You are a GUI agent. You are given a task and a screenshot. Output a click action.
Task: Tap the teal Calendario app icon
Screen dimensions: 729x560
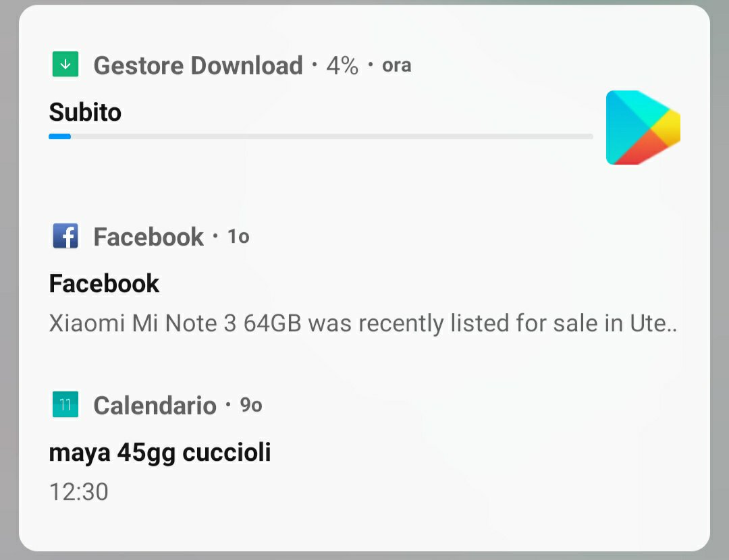tap(65, 405)
